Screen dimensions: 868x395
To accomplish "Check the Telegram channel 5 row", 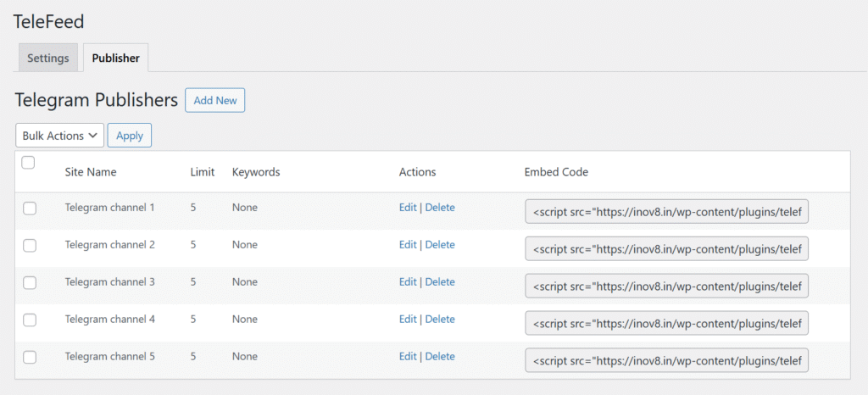I will tap(30, 357).
